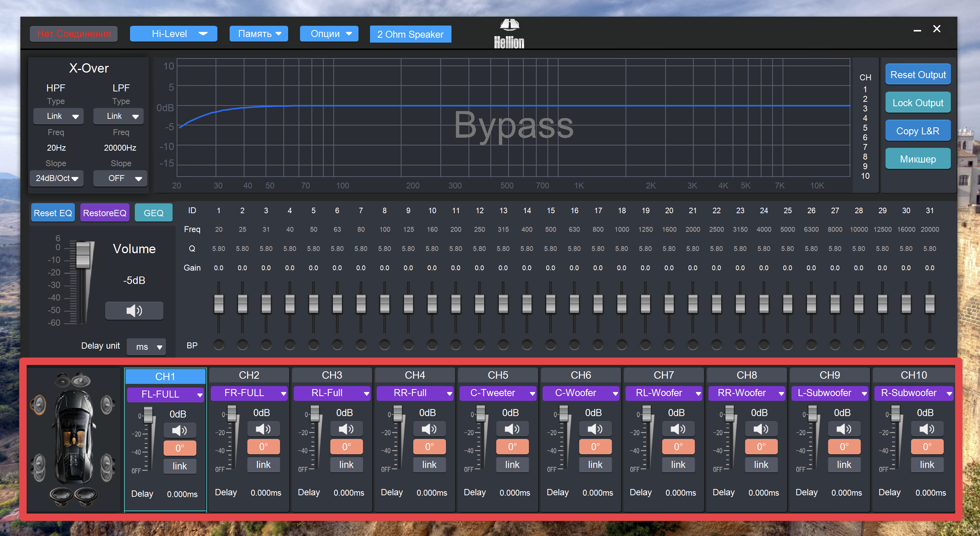Mute the main Volume speaker icon
The width and height of the screenshot is (980, 536).
tap(134, 311)
